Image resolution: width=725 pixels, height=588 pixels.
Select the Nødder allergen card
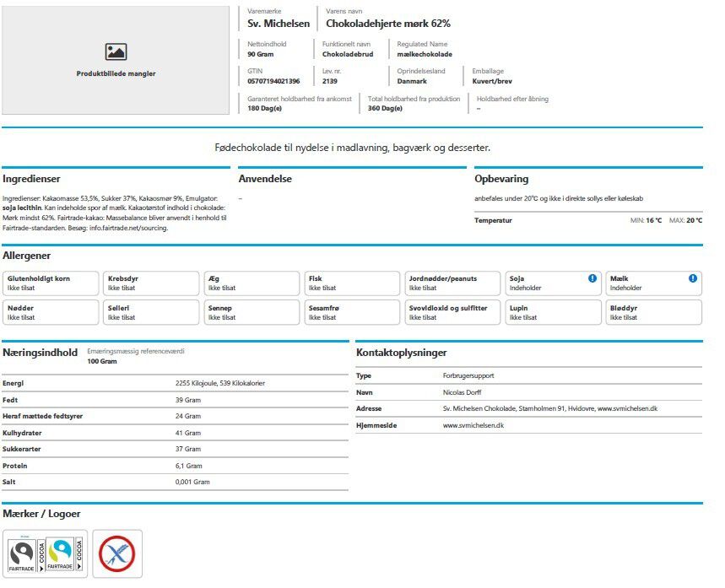(51, 312)
